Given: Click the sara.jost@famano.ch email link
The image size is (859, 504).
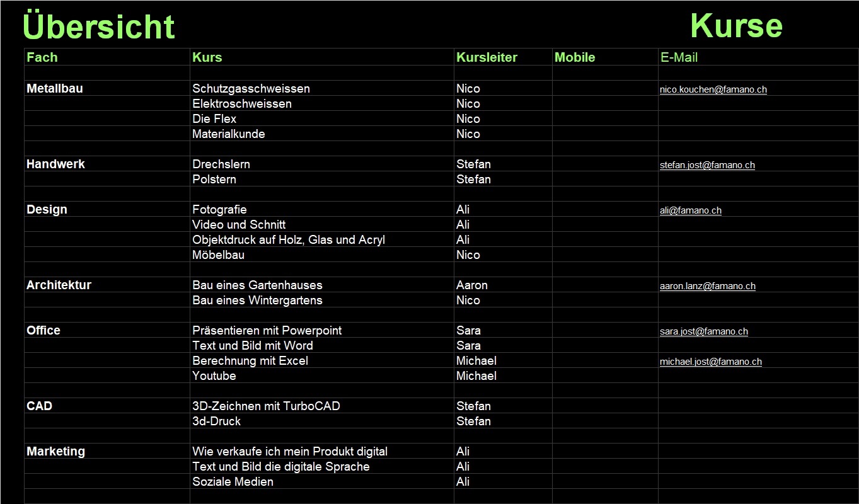Looking at the screenshot, I should tap(703, 331).
